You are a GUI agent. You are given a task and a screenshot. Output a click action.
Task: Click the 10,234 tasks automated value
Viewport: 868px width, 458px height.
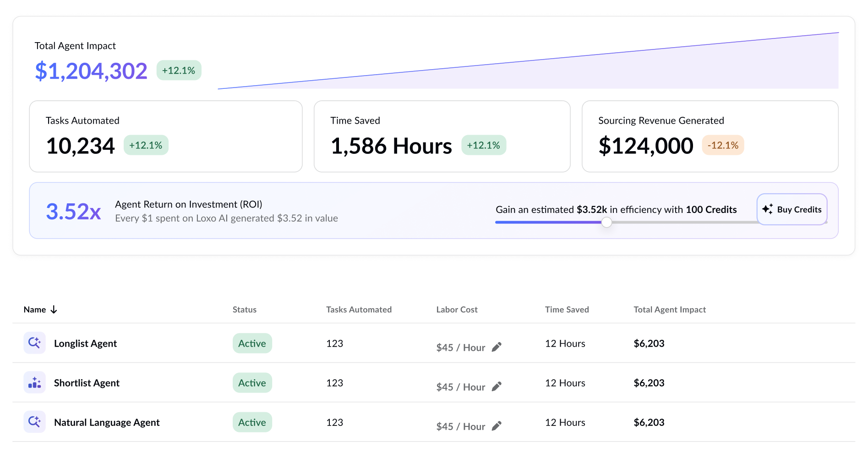tap(80, 146)
